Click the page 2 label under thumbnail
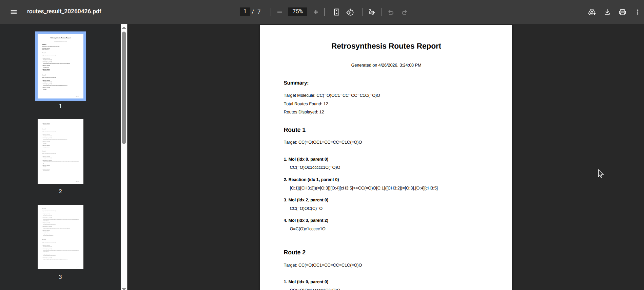 [60, 192]
